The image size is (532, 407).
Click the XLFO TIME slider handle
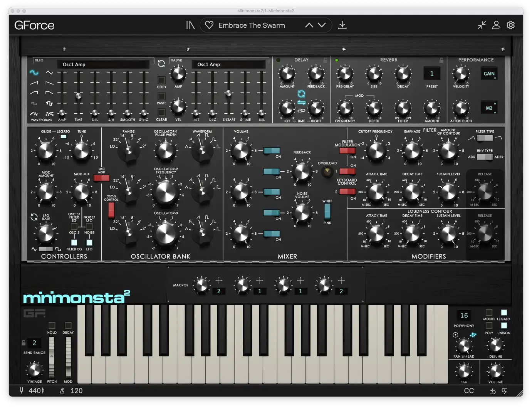point(78,96)
